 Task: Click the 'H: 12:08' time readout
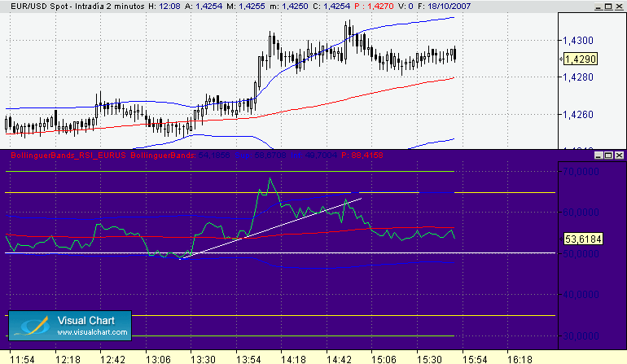pyautogui.click(x=164, y=7)
